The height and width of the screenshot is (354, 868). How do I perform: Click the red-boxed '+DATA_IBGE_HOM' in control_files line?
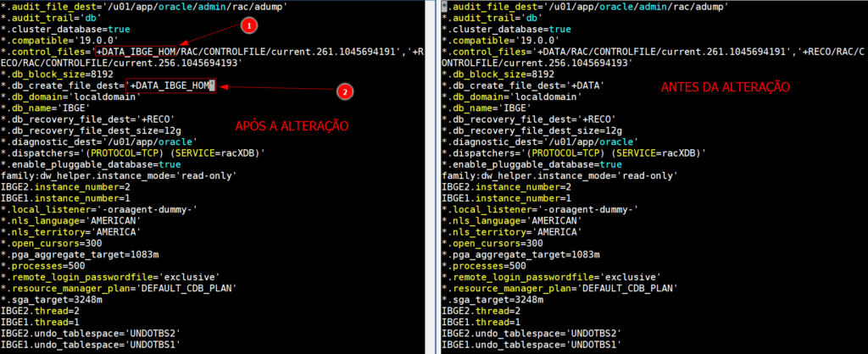[x=137, y=51]
